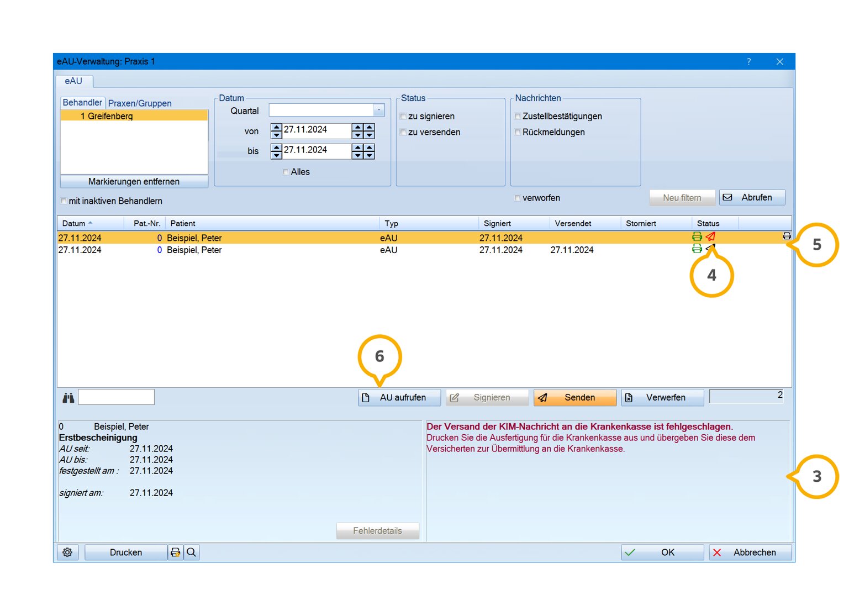Enable the 'zu signieren' checkbox
This screenshot has height=616, width=849.
(403, 117)
